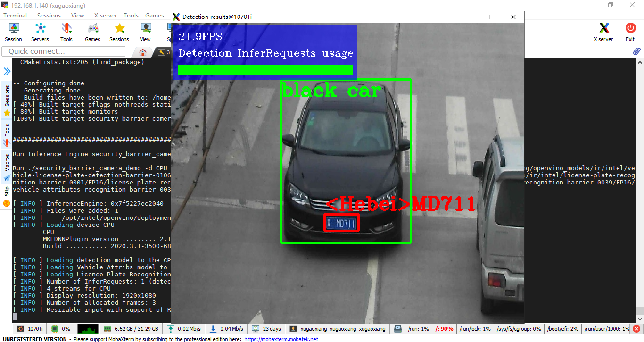The height and width of the screenshot is (342, 644).
Task: Click the 'black car' detection label
Action: (x=331, y=90)
